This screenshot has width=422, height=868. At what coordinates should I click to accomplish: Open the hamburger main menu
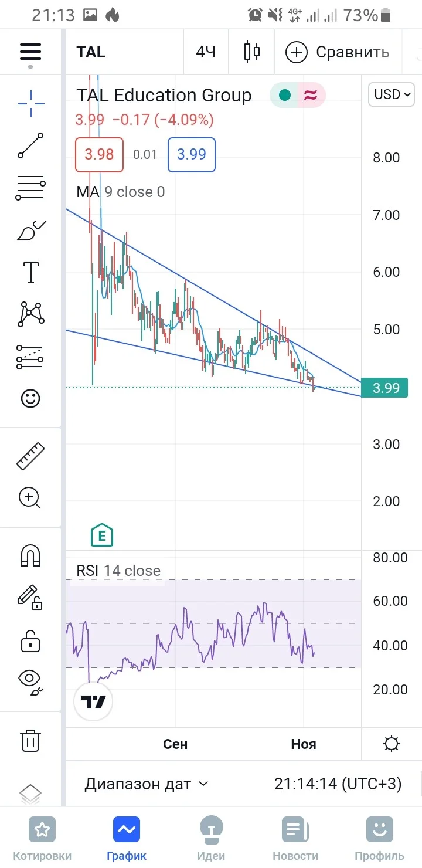pyautogui.click(x=30, y=52)
